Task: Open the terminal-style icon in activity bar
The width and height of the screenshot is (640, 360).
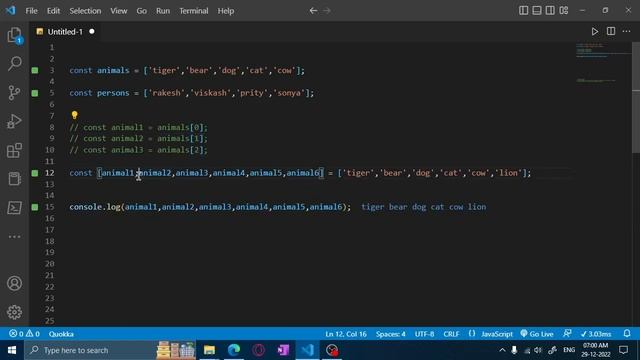Action: (14, 208)
